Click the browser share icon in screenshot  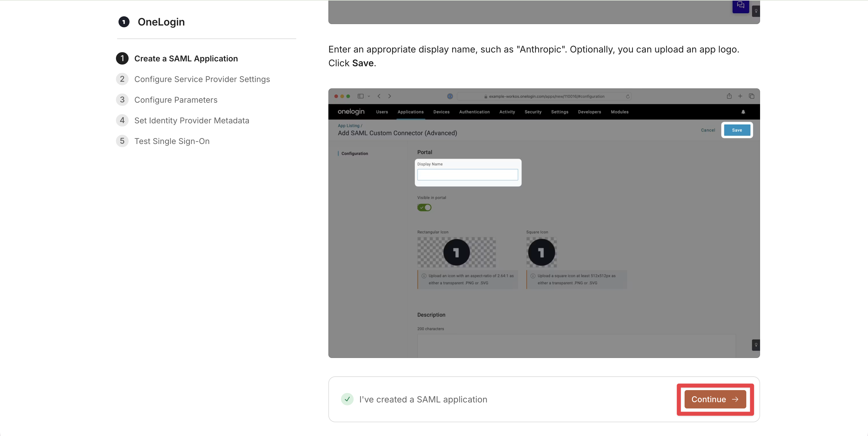tap(729, 96)
